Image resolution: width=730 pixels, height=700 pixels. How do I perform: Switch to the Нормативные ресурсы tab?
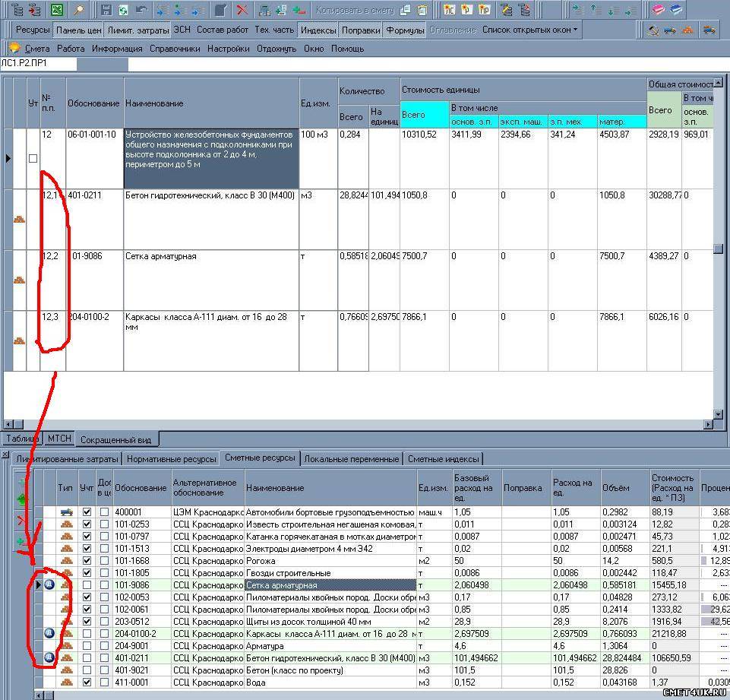click(x=172, y=458)
